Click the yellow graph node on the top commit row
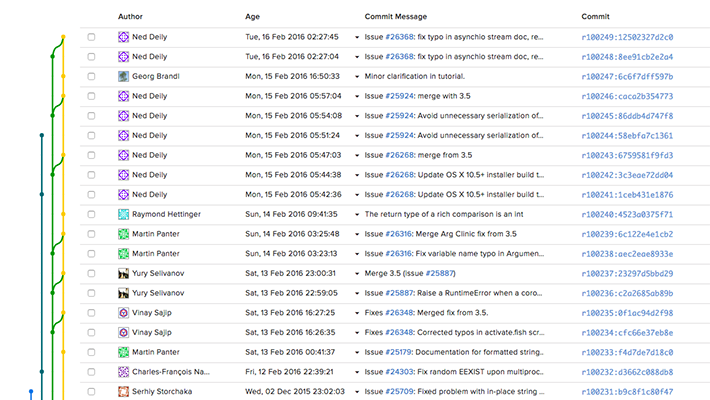 [x=63, y=37]
